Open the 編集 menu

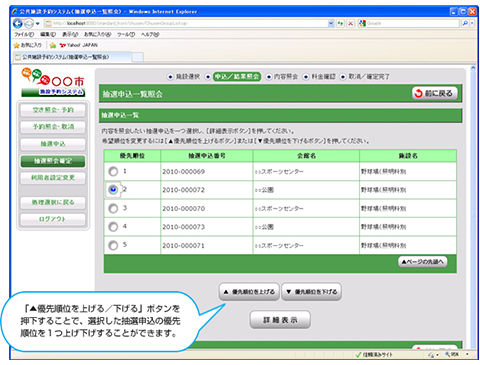coord(48,34)
